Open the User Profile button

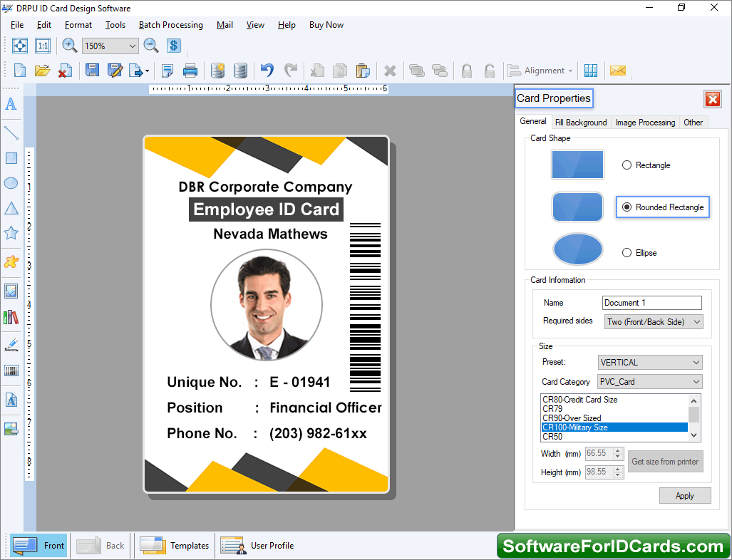coord(257,545)
